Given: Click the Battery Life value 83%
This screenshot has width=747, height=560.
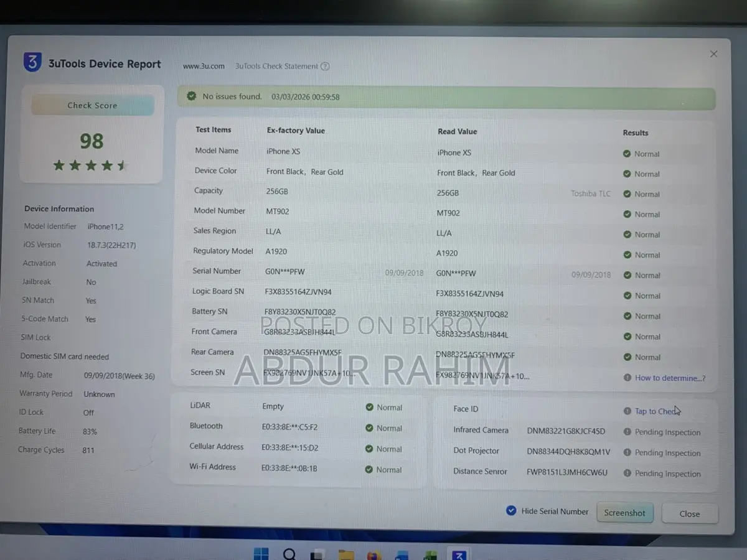Looking at the screenshot, I should pyautogui.click(x=90, y=432).
